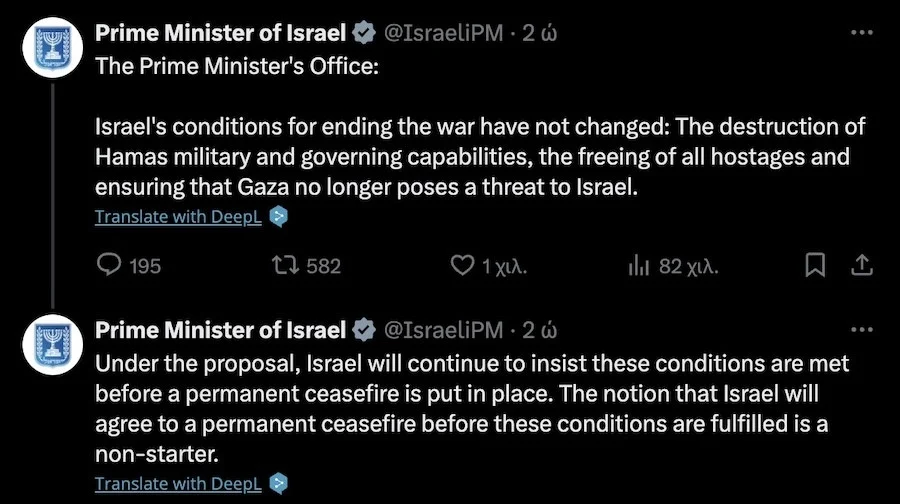
Task: Like the first tweet via heart icon
Action: pos(461,266)
